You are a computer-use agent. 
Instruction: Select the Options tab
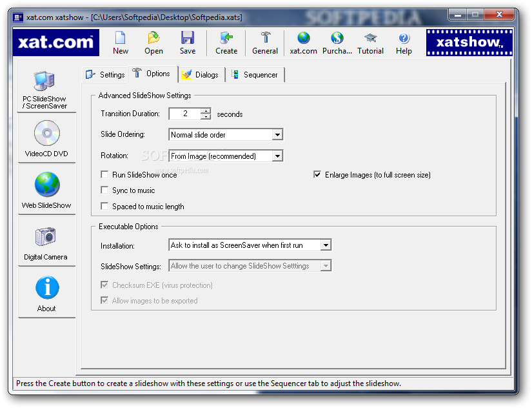(153, 74)
